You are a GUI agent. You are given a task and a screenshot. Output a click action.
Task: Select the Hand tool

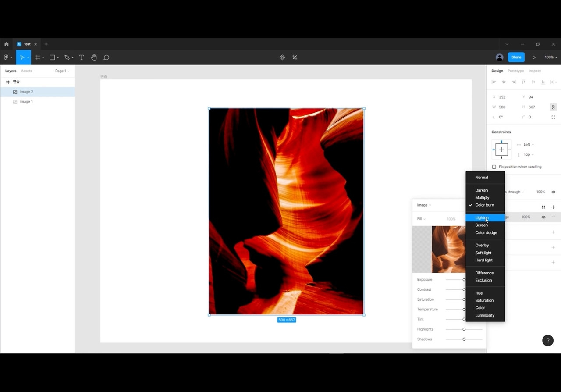tap(94, 57)
